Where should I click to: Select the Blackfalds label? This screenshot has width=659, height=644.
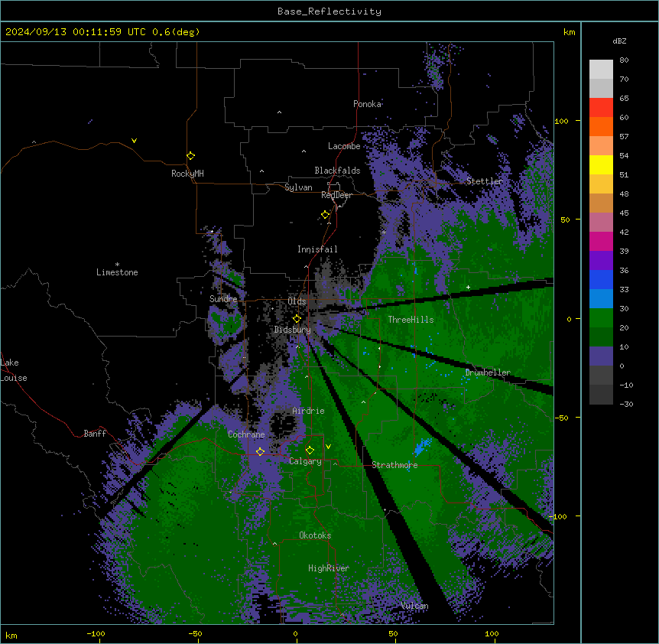337,171
